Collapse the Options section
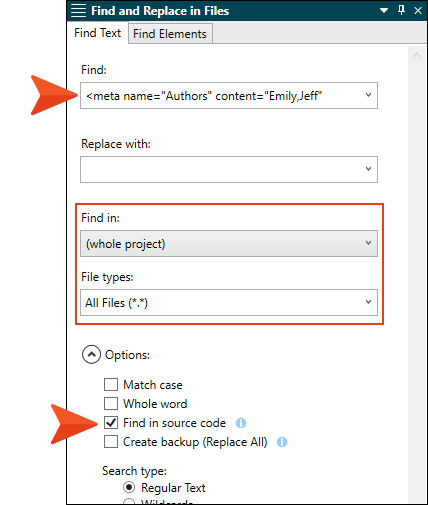The width and height of the screenshot is (428, 505). (x=91, y=354)
